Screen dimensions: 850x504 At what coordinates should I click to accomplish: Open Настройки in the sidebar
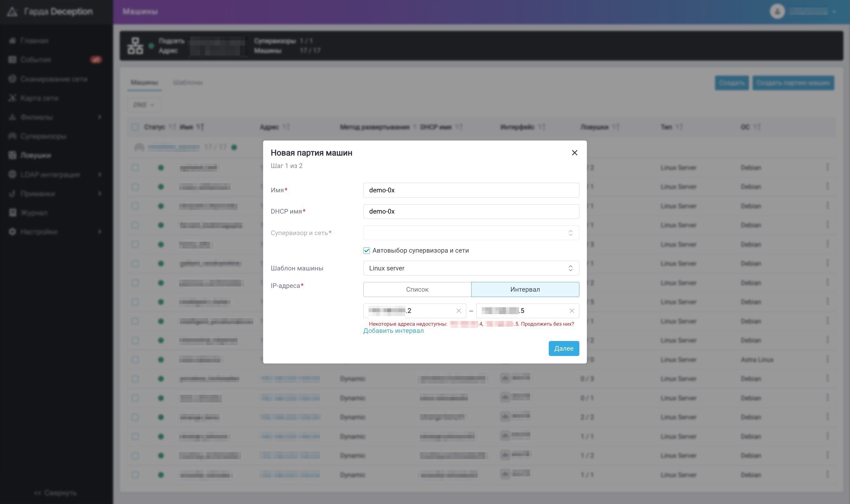pos(39,232)
